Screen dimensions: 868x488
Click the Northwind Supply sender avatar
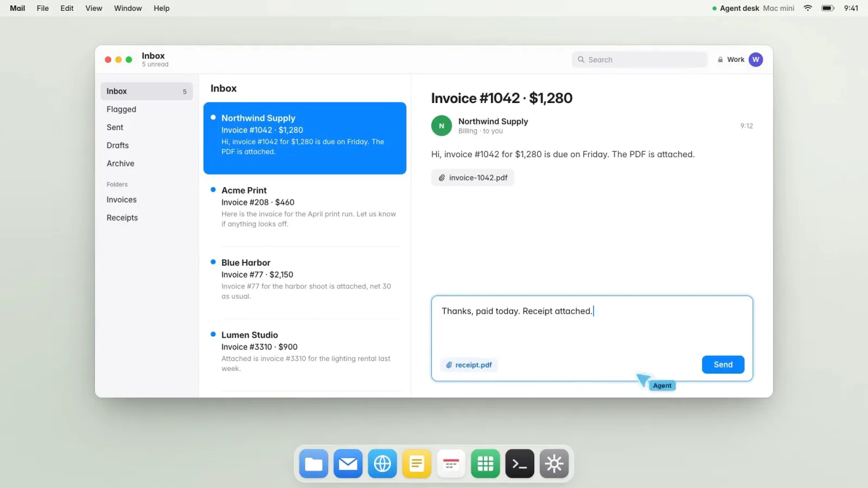(442, 126)
